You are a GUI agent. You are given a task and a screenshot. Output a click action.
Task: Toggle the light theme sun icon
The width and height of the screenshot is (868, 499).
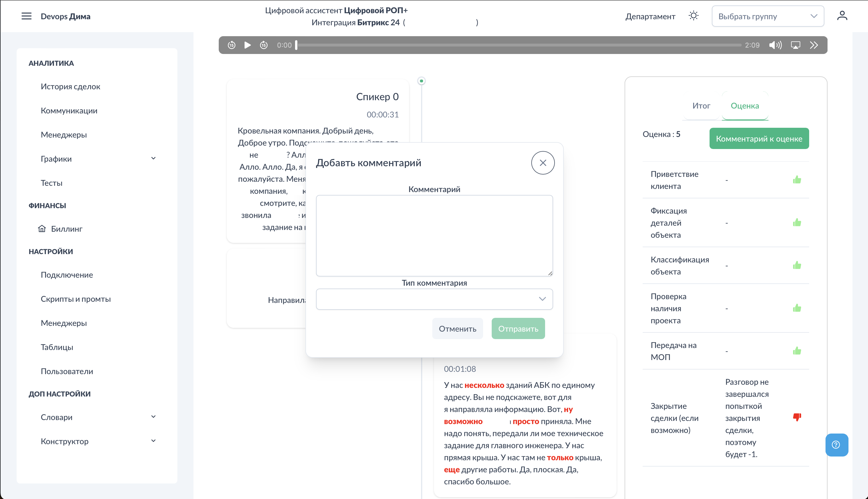pos(693,16)
